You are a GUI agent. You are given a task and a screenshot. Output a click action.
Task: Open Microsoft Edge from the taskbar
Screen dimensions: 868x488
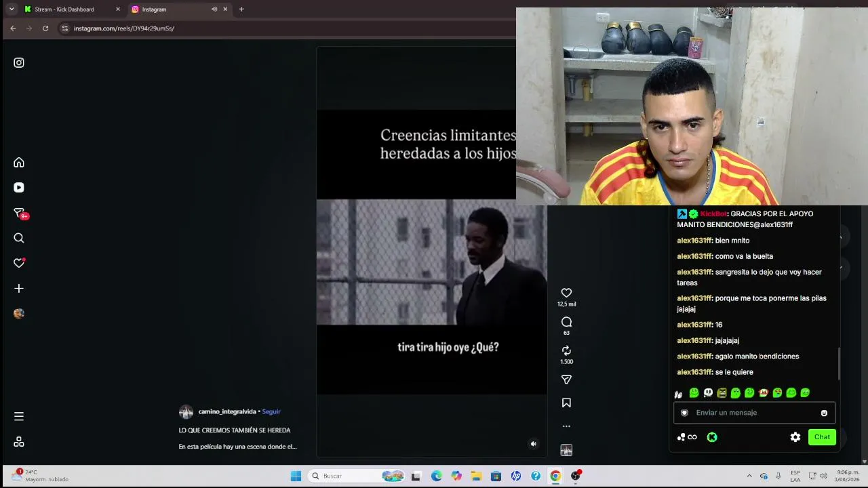coord(436,476)
